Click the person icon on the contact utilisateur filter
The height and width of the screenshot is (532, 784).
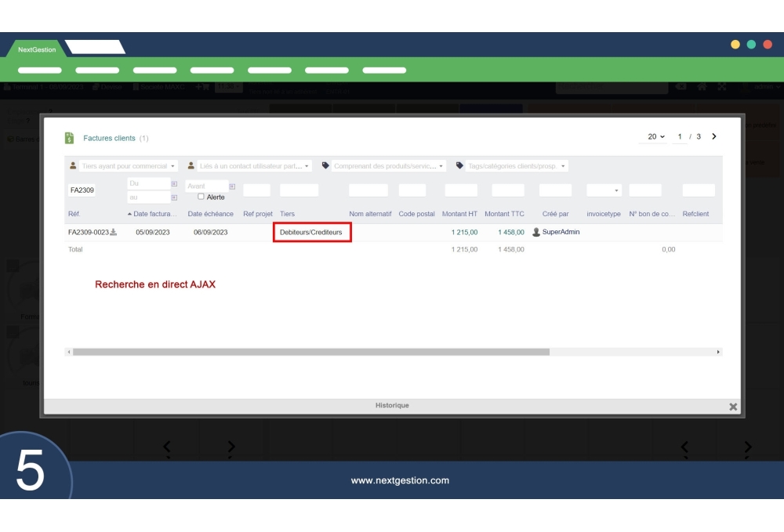(x=191, y=165)
